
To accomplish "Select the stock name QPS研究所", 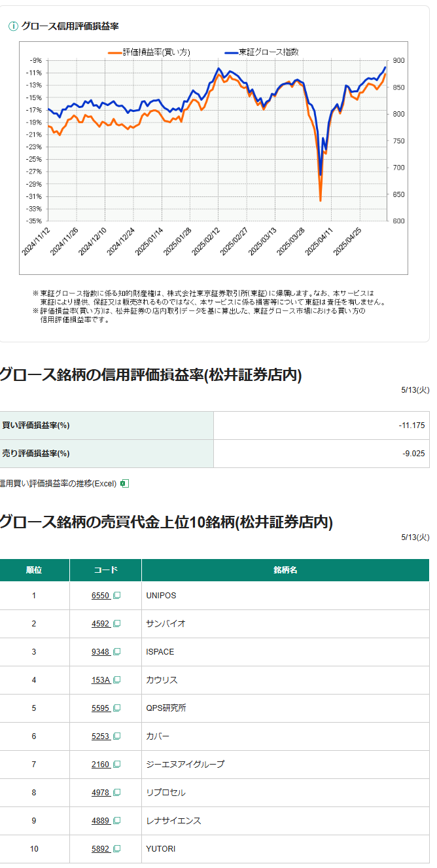I will coord(166,708).
